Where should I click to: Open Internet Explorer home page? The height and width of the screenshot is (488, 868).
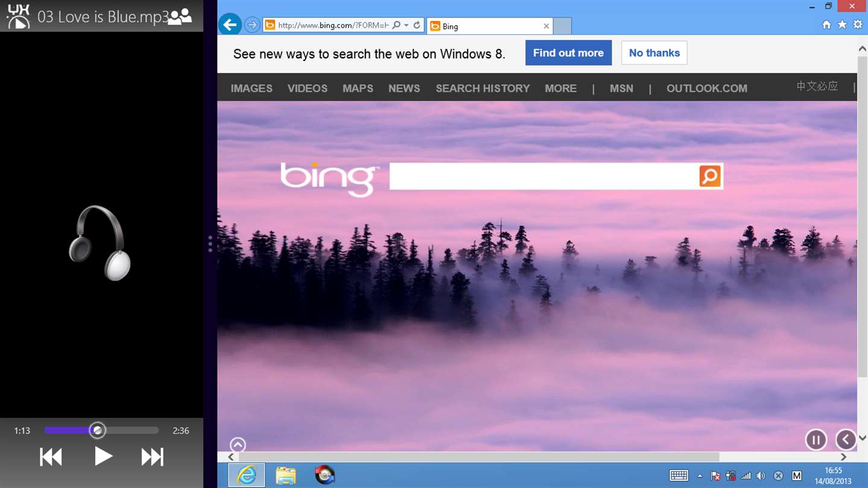[826, 25]
